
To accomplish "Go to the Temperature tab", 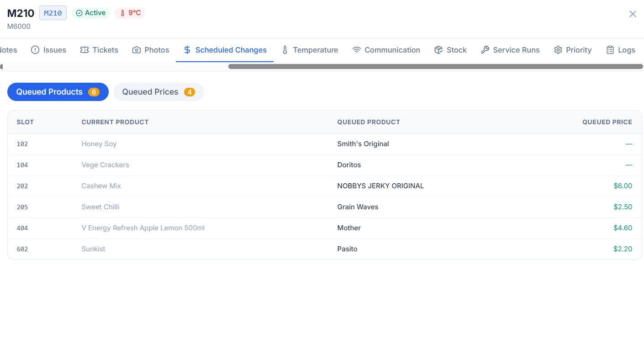I will pyautogui.click(x=310, y=50).
